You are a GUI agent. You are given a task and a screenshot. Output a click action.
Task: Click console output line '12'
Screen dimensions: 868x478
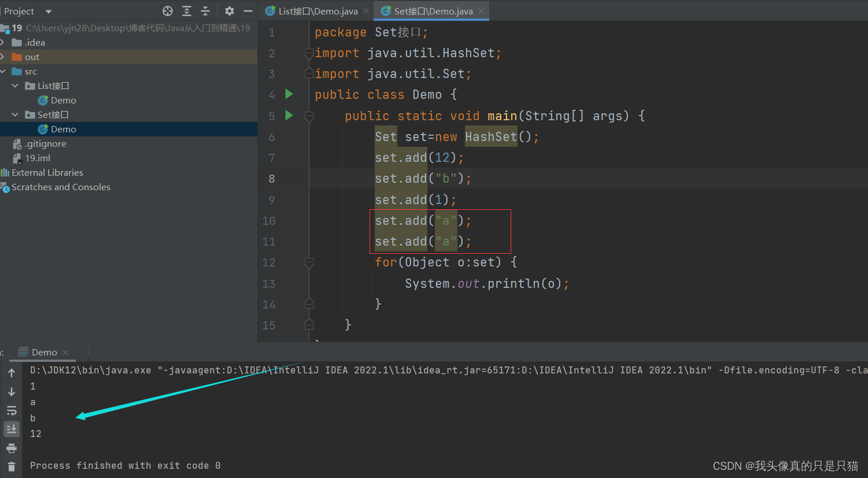pyautogui.click(x=36, y=433)
